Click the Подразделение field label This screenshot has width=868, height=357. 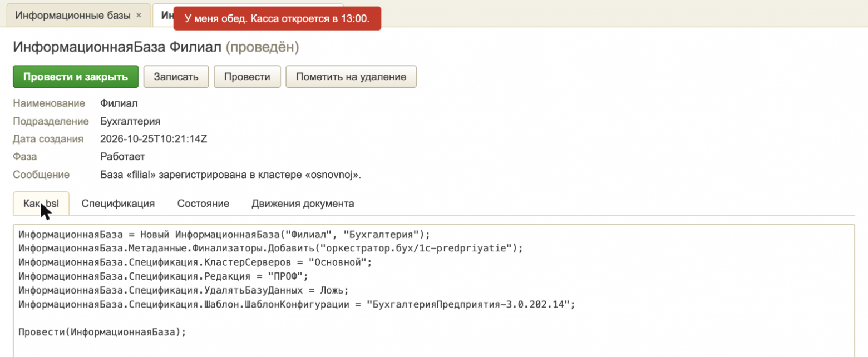tap(51, 121)
